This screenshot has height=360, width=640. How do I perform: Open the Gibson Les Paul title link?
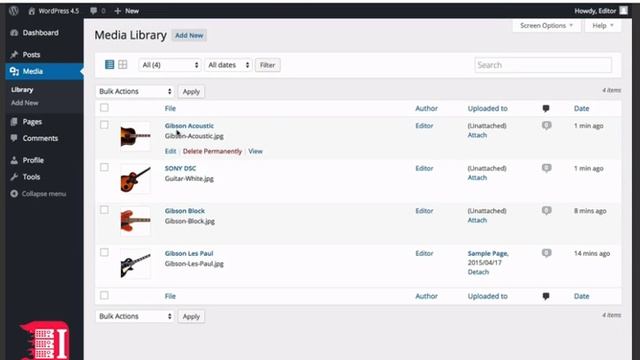click(x=189, y=253)
